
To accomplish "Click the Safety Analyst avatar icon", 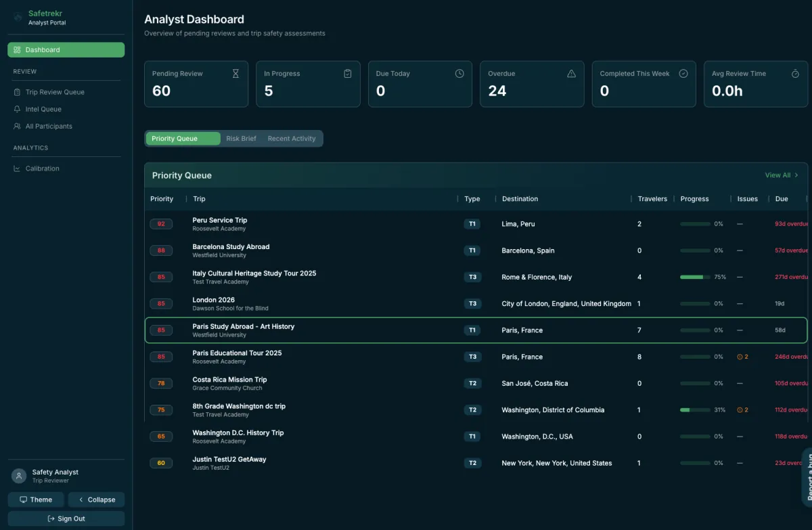I will tap(19, 476).
